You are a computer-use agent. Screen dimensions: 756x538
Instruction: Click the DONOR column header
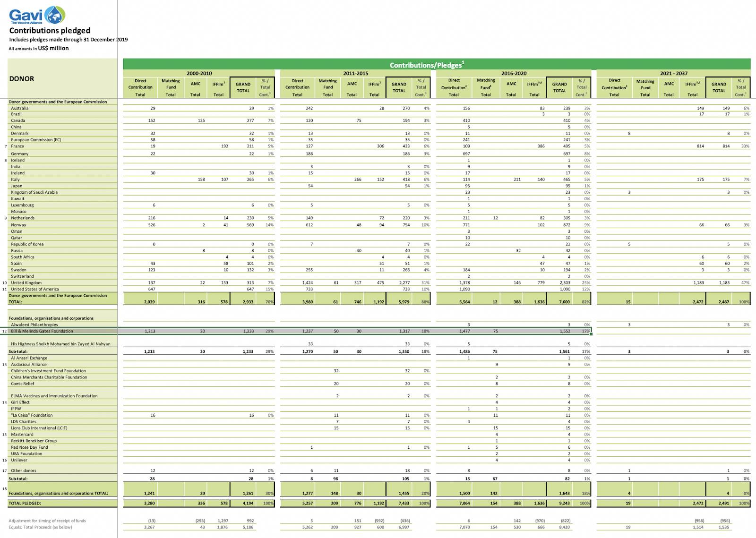[22, 78]
